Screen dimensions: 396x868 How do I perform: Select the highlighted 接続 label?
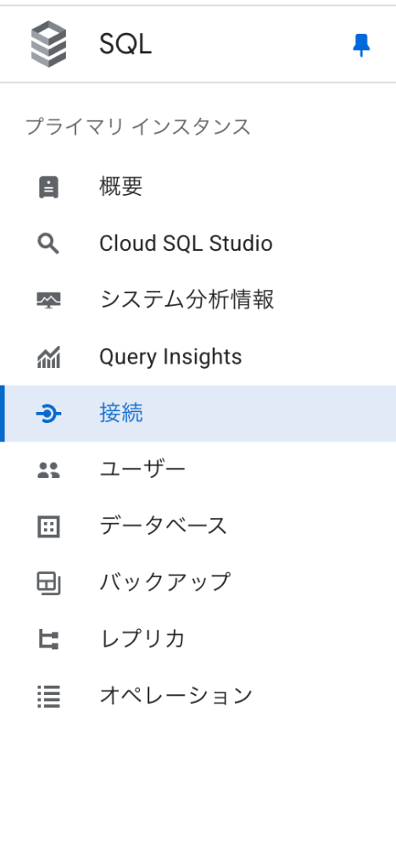click(x=121, y=414)
